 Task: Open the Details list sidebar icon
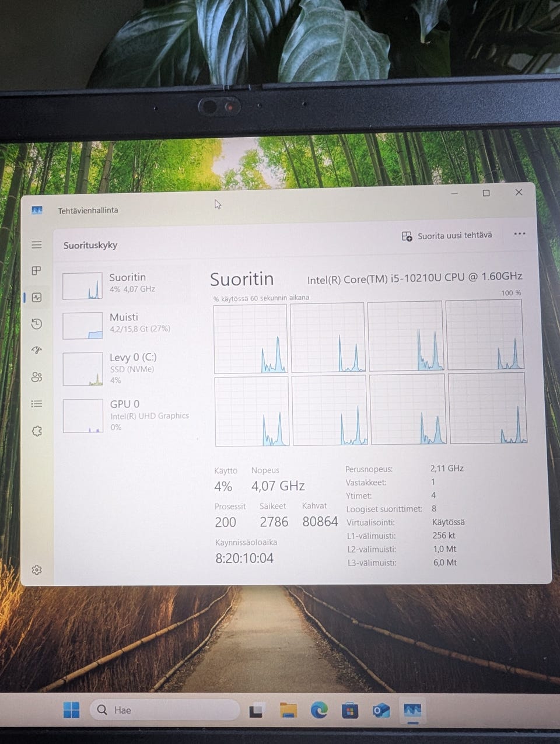[x=37, y=403]
